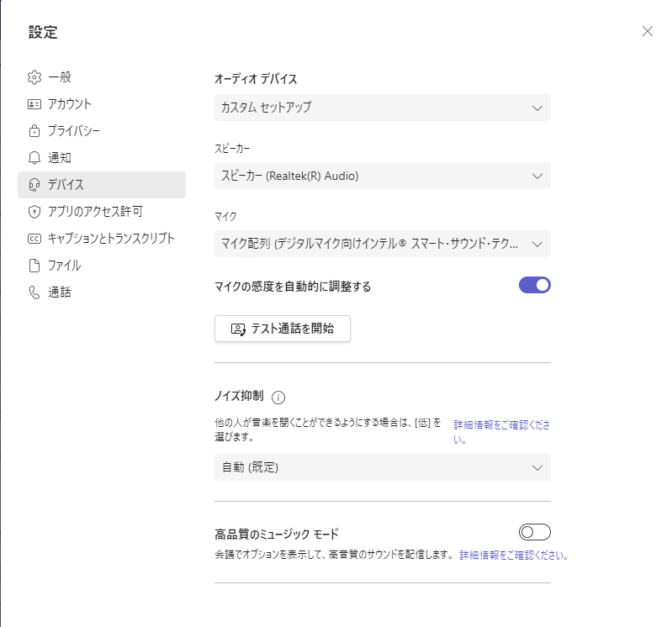Open the ノイズ抑制 自動 (既定) dropdown
Viewport: 672px width, 627px height.
383,467
